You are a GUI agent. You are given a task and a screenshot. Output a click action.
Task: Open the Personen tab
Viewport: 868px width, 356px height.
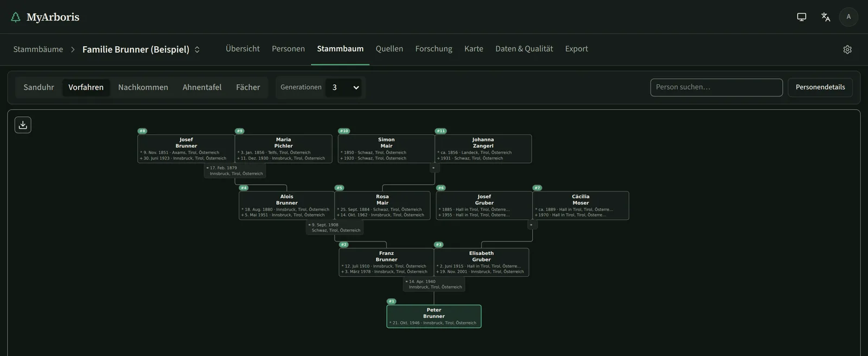click(x=288, y=49)
